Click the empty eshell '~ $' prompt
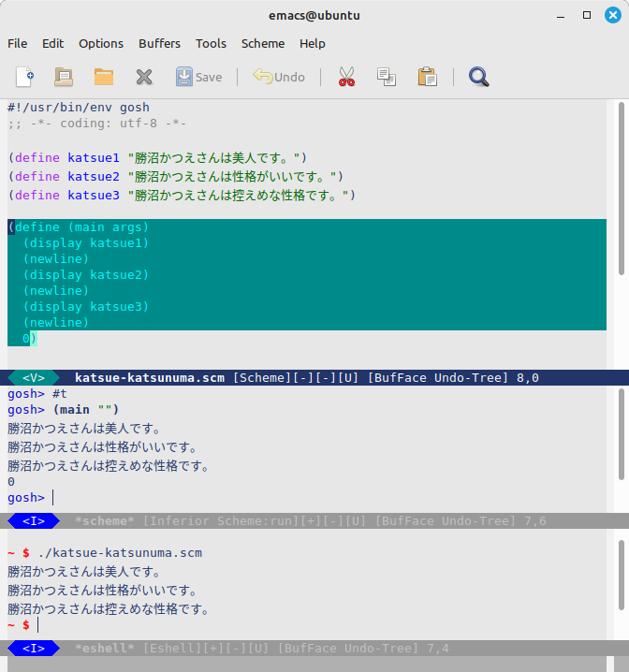Image resolution: width=629 pixels, height=672 pixels. [23, 625]
